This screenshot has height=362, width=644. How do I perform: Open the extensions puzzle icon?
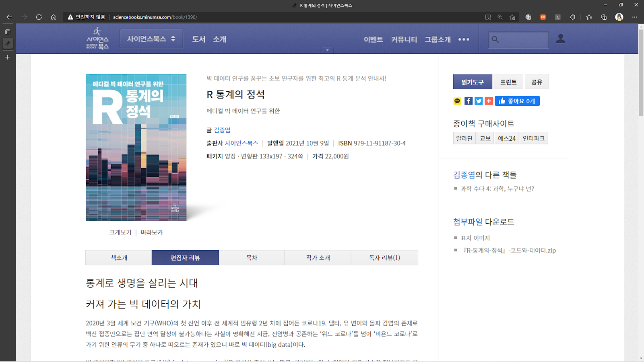pos(573,17)
